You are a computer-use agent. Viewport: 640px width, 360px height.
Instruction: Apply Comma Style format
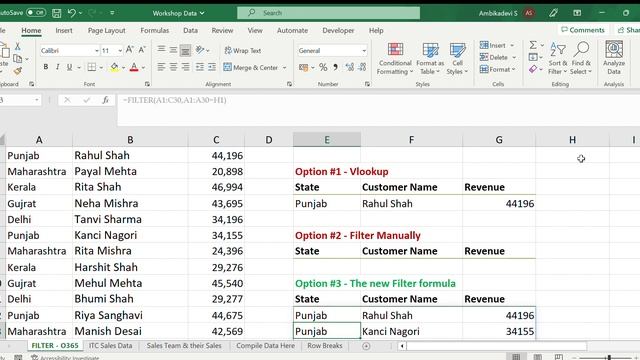pos(336,67)
